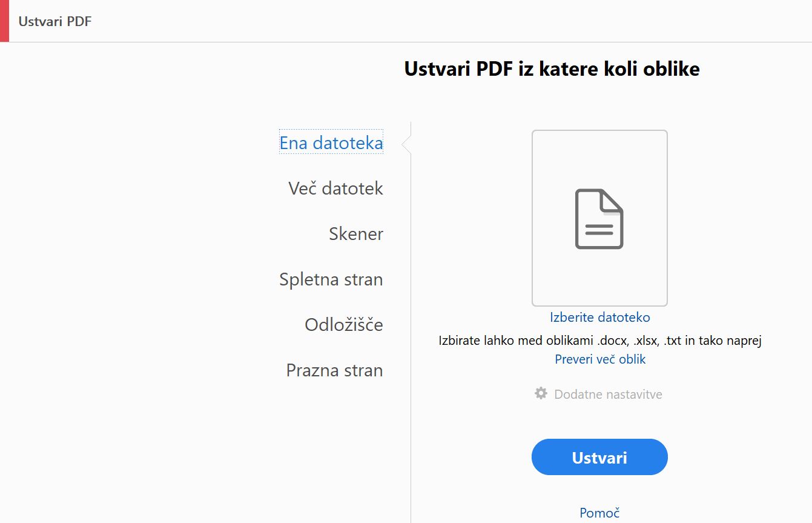Click the Ustvari PDF header title
812x523 pixels.
pyautogui.click(x=55, y=21)
